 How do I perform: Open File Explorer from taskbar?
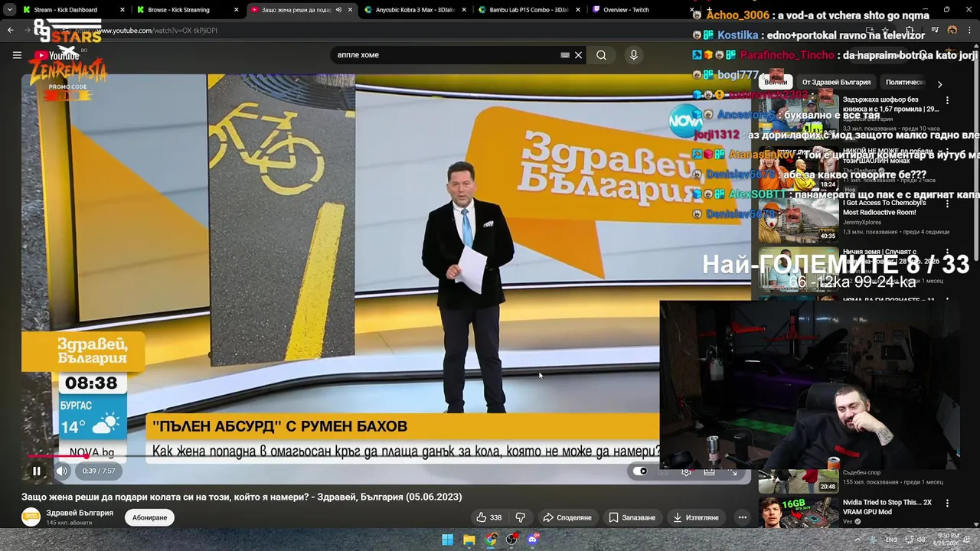[x=469, y=540]
